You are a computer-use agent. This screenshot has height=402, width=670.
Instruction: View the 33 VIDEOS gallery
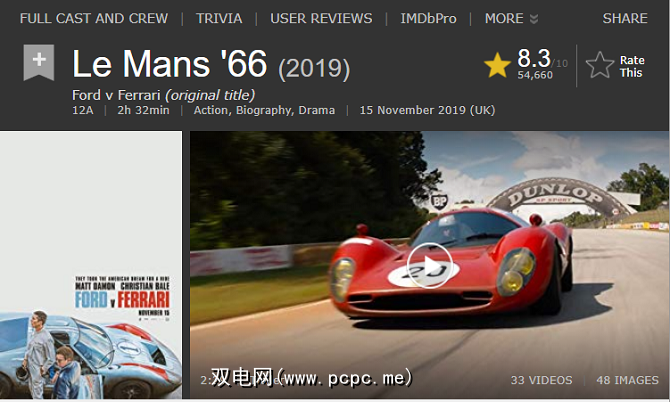pyautogui.click(x=541, y=380)
